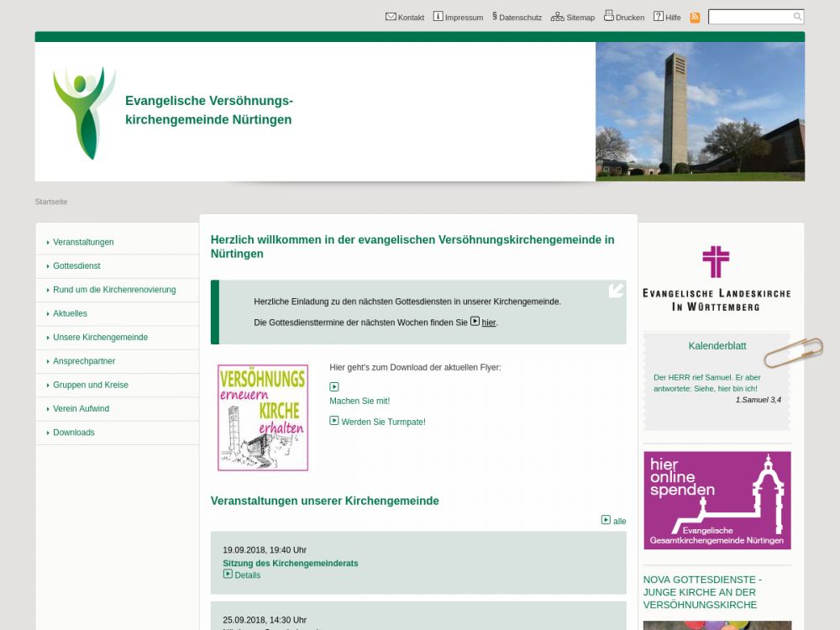Expand Gruppen und Kreise section

91,385
